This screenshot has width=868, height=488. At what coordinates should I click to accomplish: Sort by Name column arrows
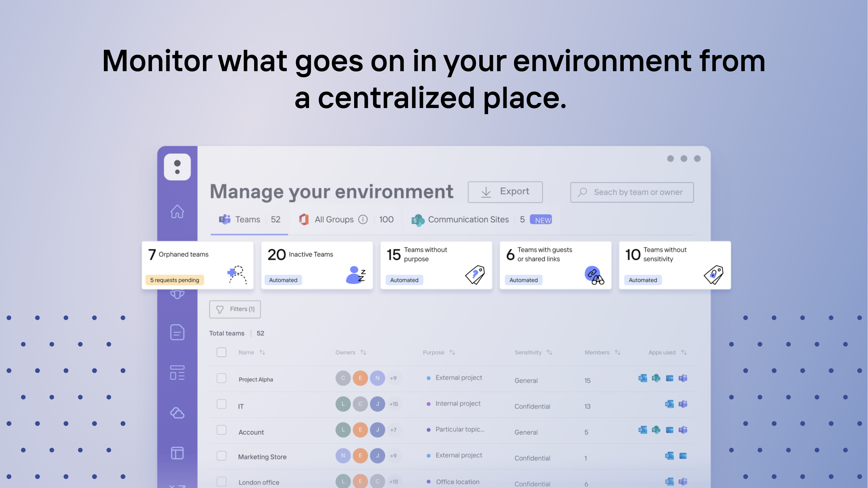click(262, 353)
